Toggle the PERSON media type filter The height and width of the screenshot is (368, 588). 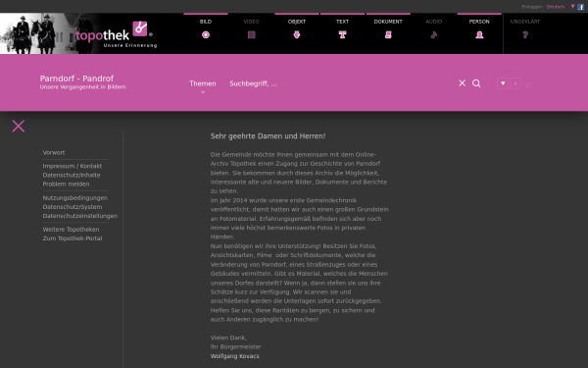click(479, 29)
